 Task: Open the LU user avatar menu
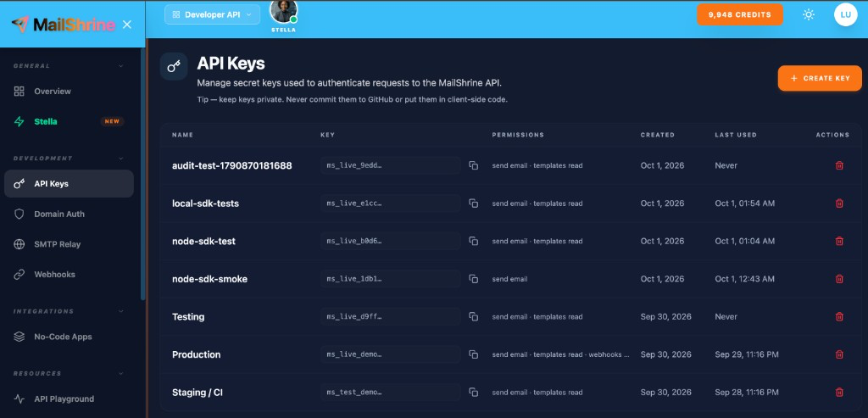(845, 15)
